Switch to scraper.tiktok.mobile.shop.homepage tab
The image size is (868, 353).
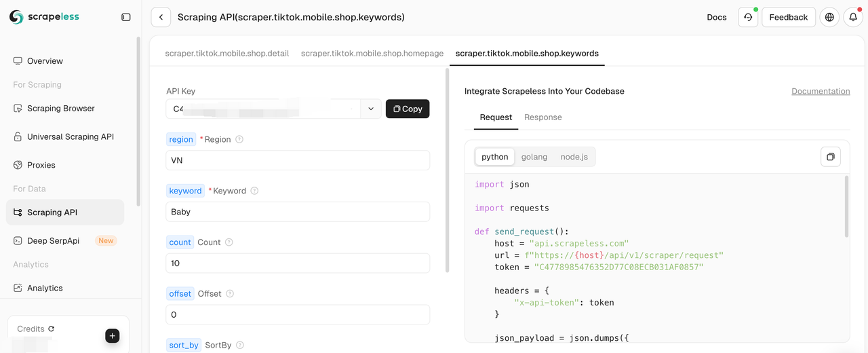click(372, 53)
